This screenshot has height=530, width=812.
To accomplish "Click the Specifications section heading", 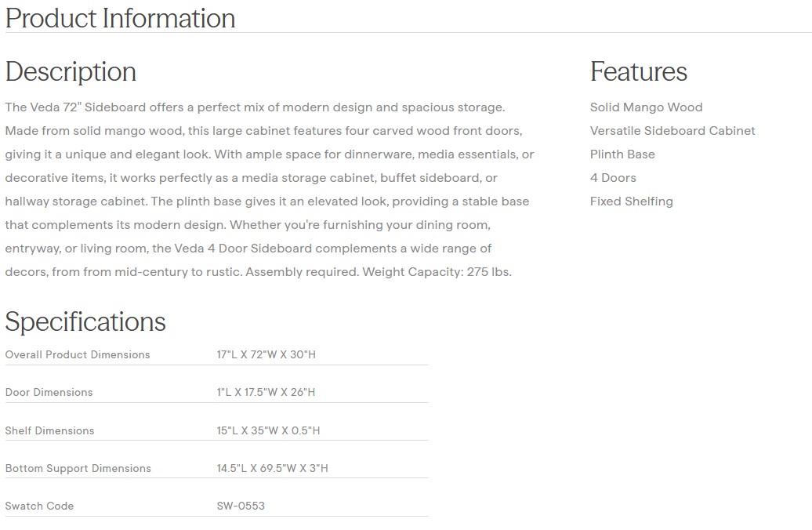I will click(85, 321).
